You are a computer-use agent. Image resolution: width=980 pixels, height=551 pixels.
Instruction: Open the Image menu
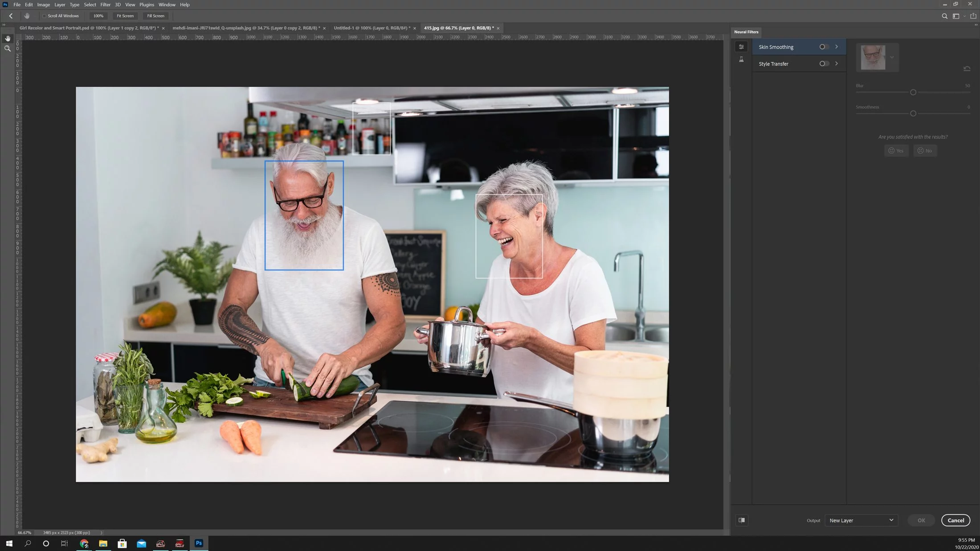(x=43, y=4)
